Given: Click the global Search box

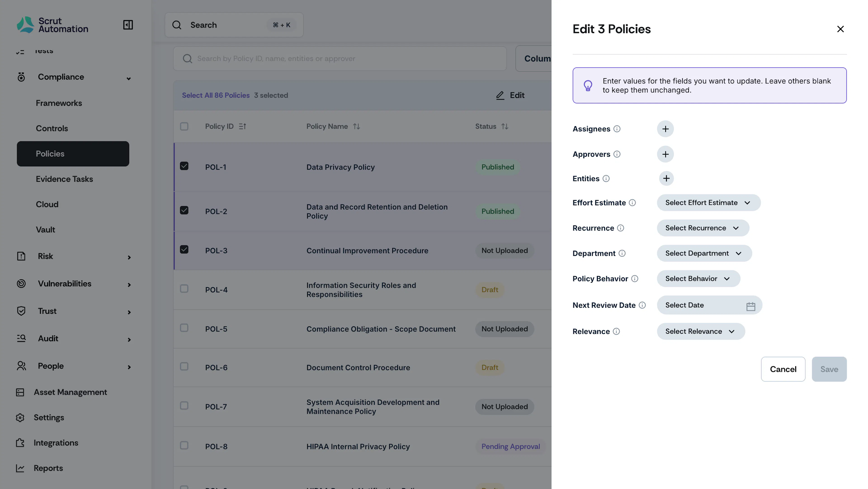Looking at the screenshot, I should [x=234, y=25].
